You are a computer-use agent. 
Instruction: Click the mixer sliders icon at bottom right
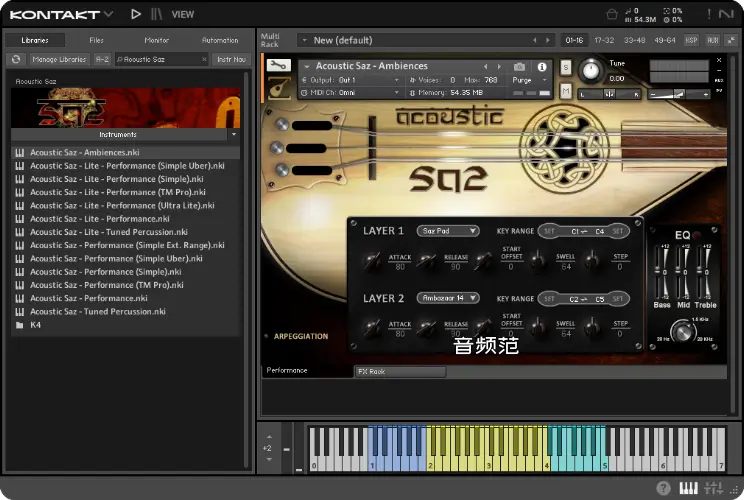pyautogui.click(x=713, y=488)
